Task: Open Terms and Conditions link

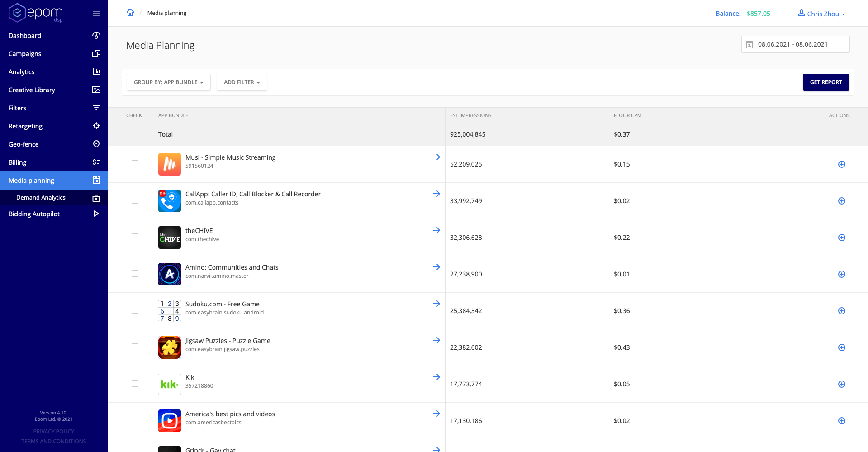Action: (x=54, y=442)
